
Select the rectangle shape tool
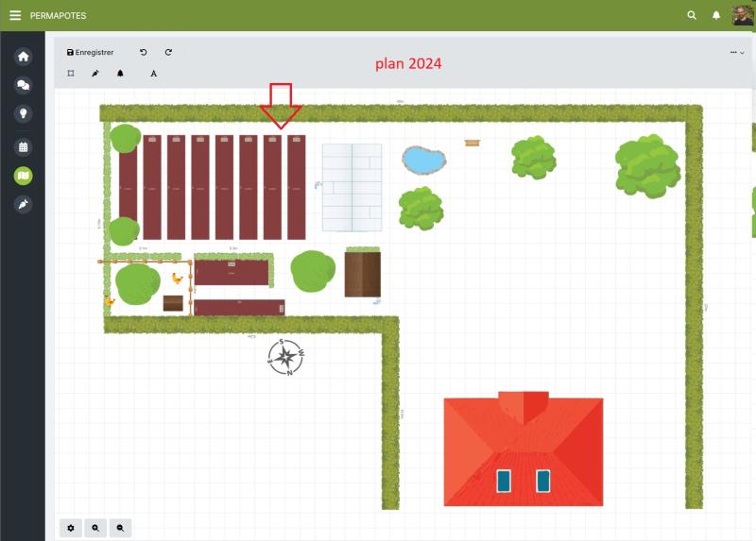click(x=71, y=73)
